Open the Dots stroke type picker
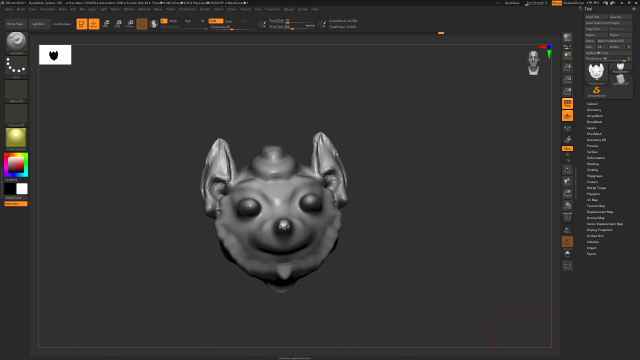The width and height of the screenshot is (640, 360). point(16,67)
